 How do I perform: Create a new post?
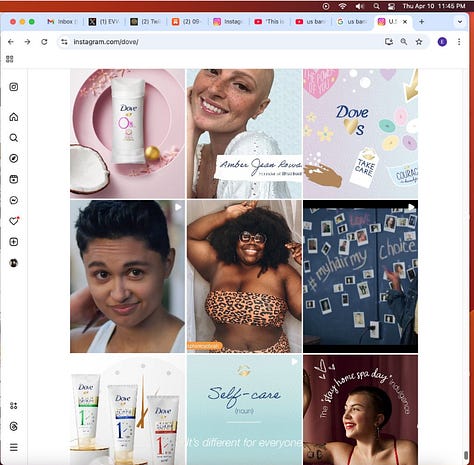pos(14,242)
